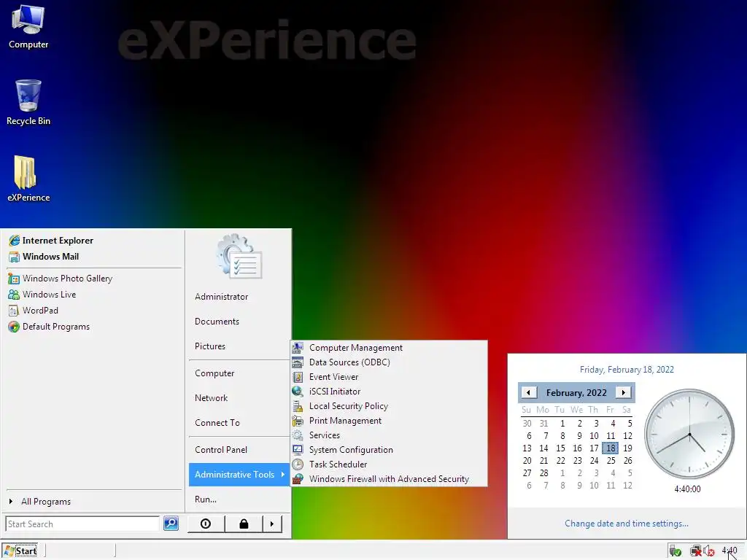Image resolution: width=747 pixels, height=560 pixels.
Task: Select February 18 in calendar
Action: tap(611, 448)
